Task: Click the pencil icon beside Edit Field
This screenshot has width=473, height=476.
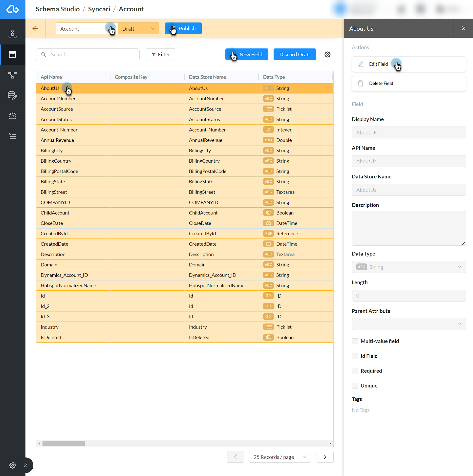Action: 361,64
